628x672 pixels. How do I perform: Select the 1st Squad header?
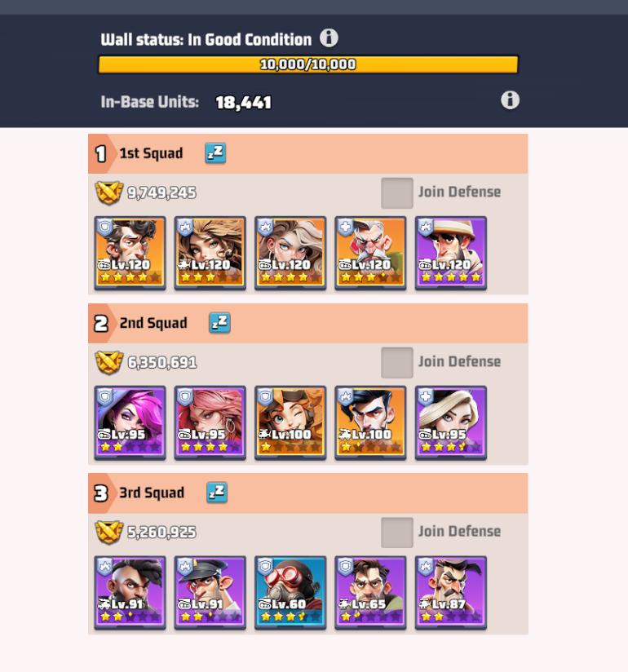click(x=307, y=153)
